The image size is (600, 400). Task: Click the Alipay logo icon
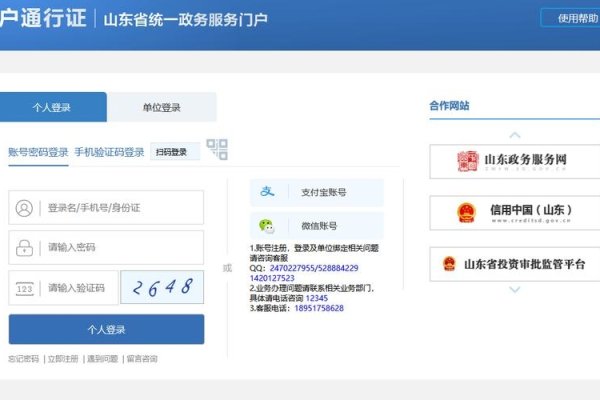tap(267, 191)
